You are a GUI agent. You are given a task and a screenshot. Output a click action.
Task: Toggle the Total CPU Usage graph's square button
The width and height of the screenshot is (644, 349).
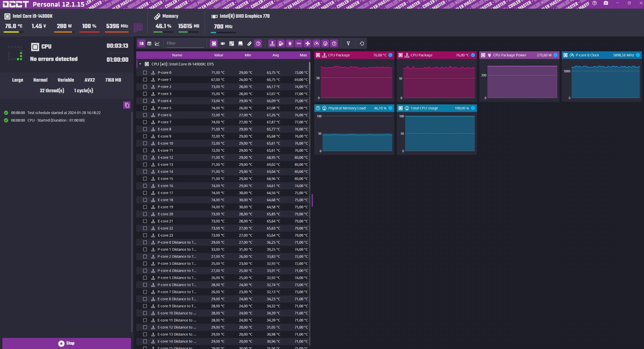point(400,108)
